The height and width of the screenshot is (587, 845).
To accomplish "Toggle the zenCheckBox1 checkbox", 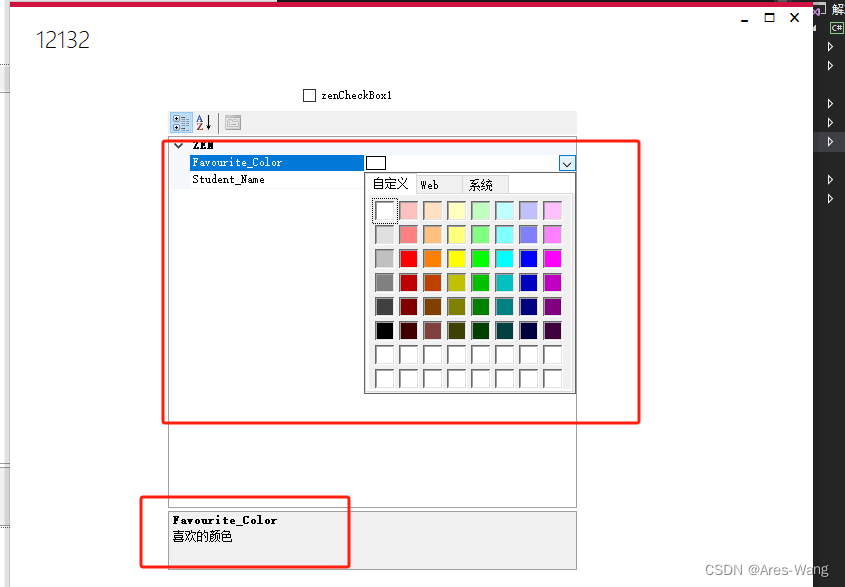I will pyautogui.click(x=310, y=95).
